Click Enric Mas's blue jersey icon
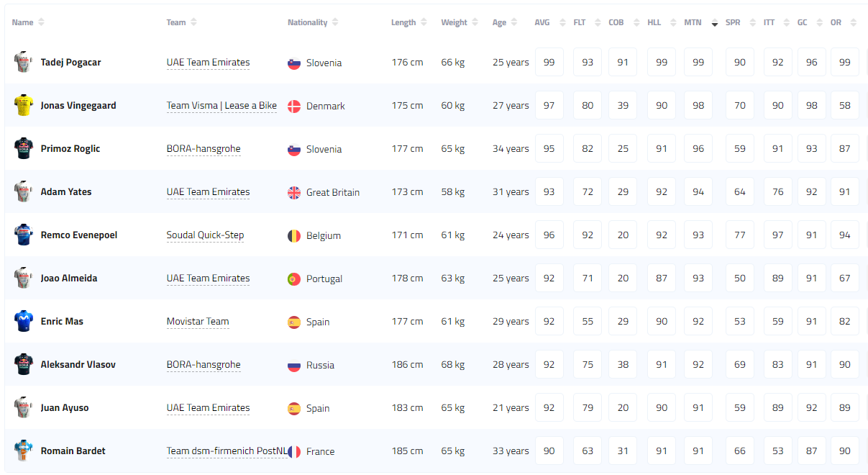 (x=24, y=321)
